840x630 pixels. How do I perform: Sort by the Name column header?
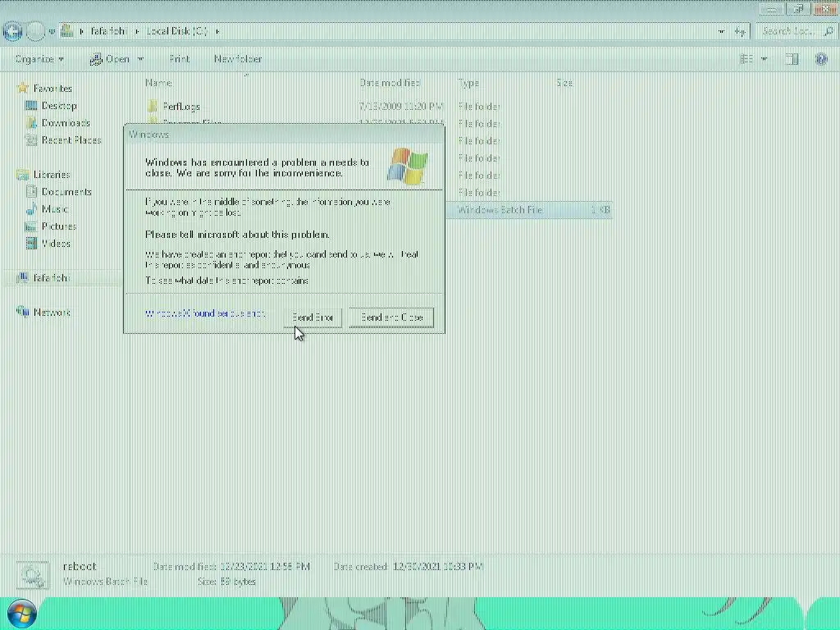(158, 83)
